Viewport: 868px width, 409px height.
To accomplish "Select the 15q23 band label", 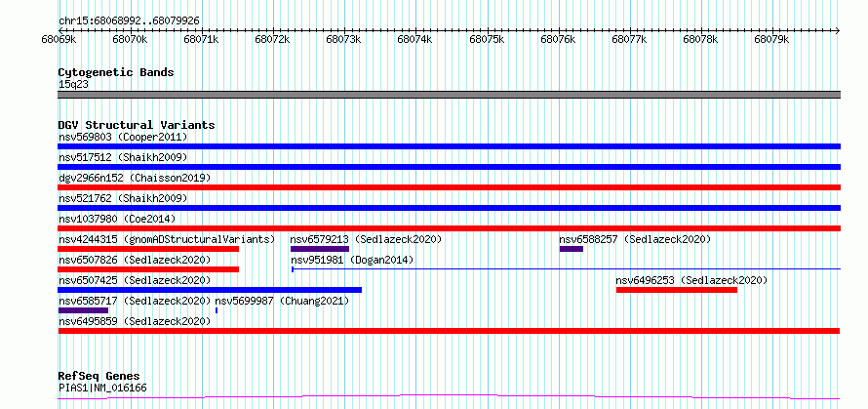I will tap(73, 85).
